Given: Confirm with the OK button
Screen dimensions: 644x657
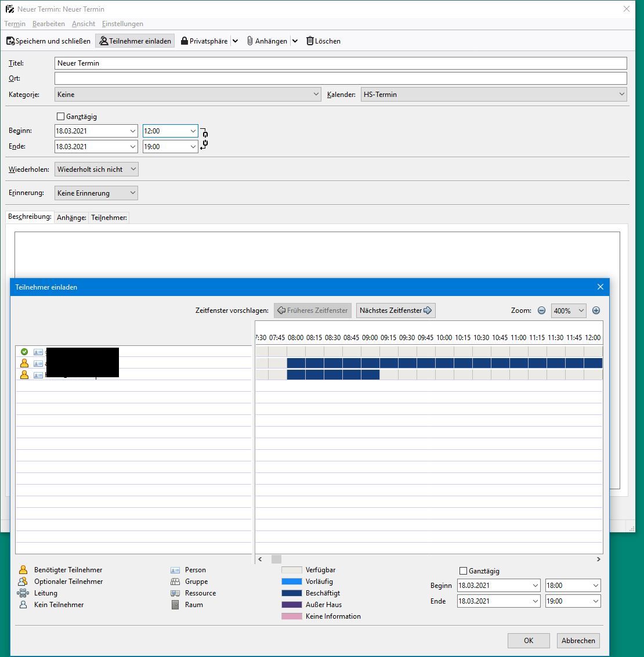Looking at the screenshot, I should click(528, 641).
